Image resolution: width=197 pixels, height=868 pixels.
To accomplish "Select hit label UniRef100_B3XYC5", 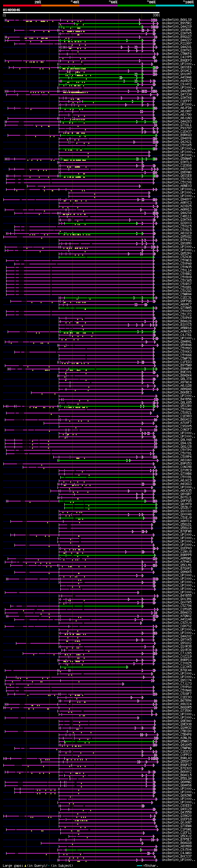I will click(x=177, y=325).
